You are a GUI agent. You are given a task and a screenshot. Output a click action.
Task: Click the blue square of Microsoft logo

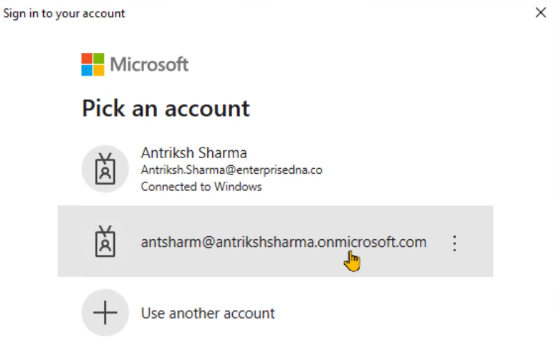click(x=87, y=70)
